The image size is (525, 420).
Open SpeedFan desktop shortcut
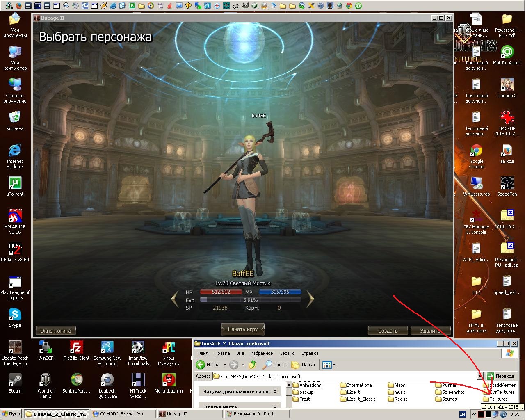click(507, 186)
